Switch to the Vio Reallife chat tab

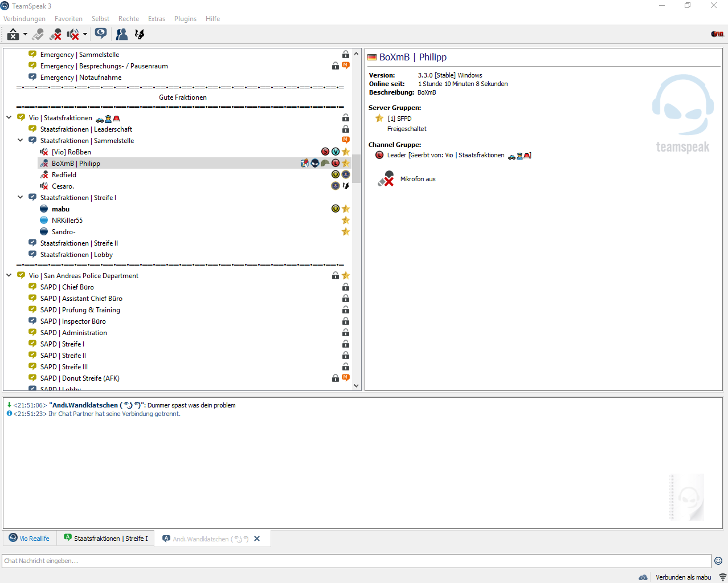[x=29, y=539]
